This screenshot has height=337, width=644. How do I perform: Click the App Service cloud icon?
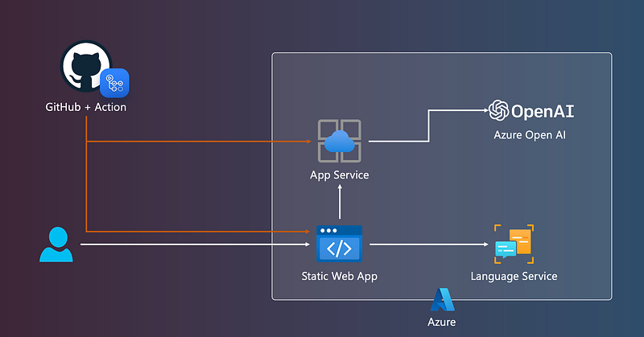(339, 141)
